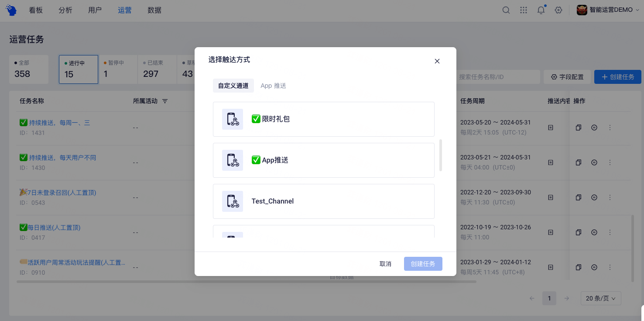Close the 选择触达方式 dialog
The image size is (644, 321).
(437, 61)
